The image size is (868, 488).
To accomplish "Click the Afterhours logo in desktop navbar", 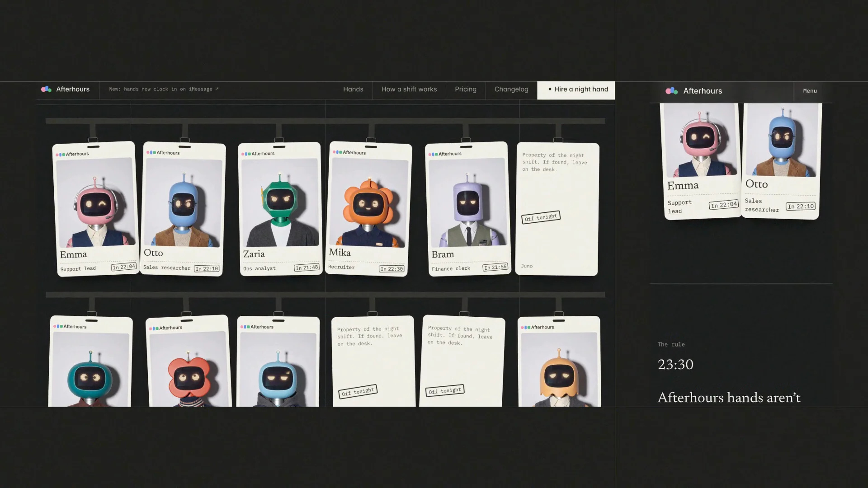I will pyautogui.click(x=66, y=89).
